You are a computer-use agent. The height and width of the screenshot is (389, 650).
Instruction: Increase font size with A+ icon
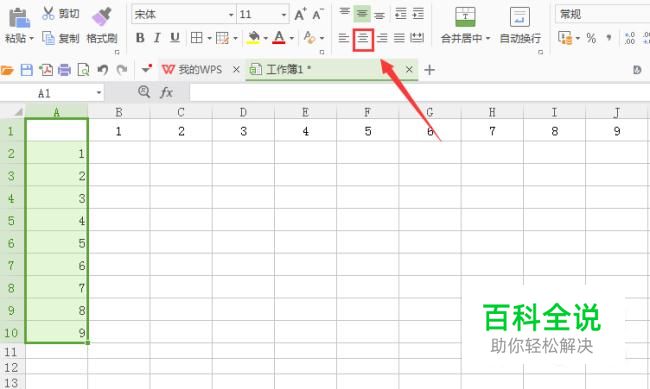300,15
